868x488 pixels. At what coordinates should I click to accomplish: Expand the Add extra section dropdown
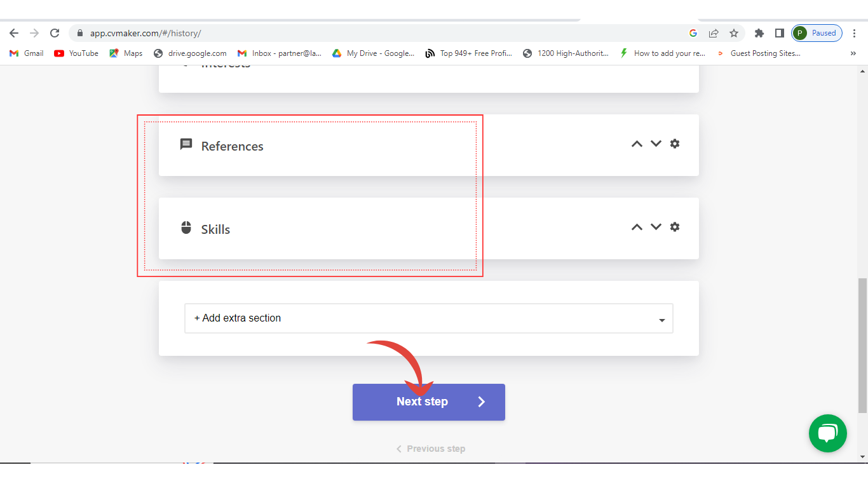[x=428, y=318]
